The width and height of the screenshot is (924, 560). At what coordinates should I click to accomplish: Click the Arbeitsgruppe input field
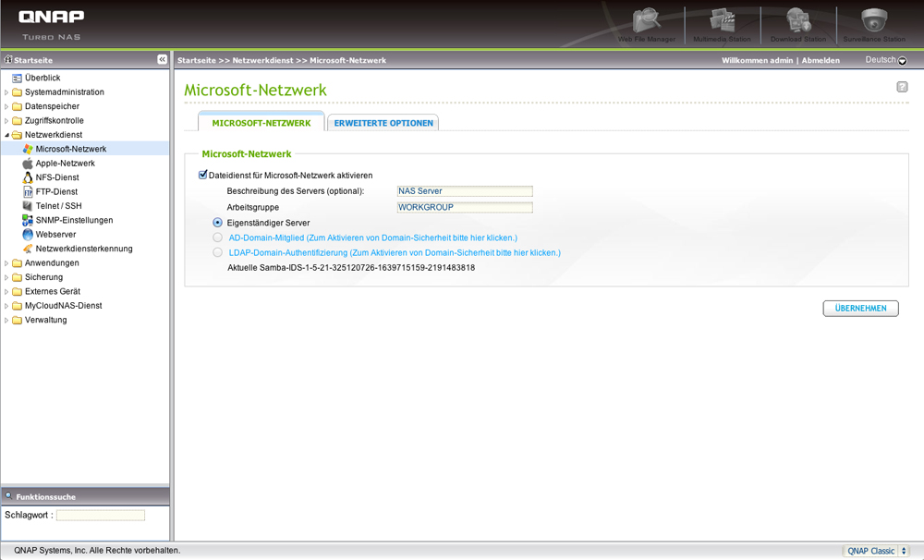(465, 208)
